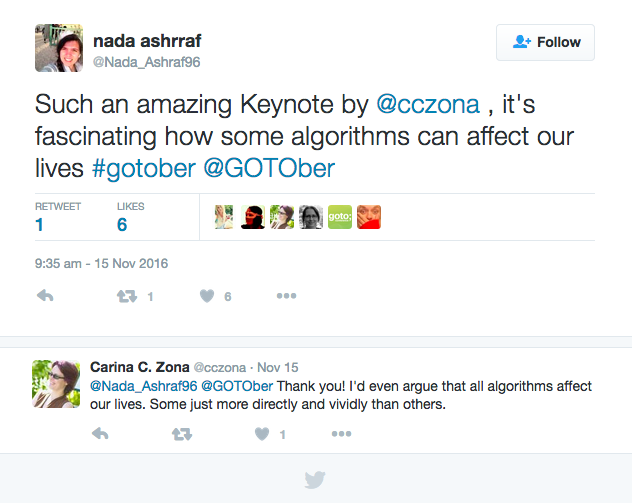Open more options on Carina's reply
This screenshot has height=503, width=632.
click(341, 434)
